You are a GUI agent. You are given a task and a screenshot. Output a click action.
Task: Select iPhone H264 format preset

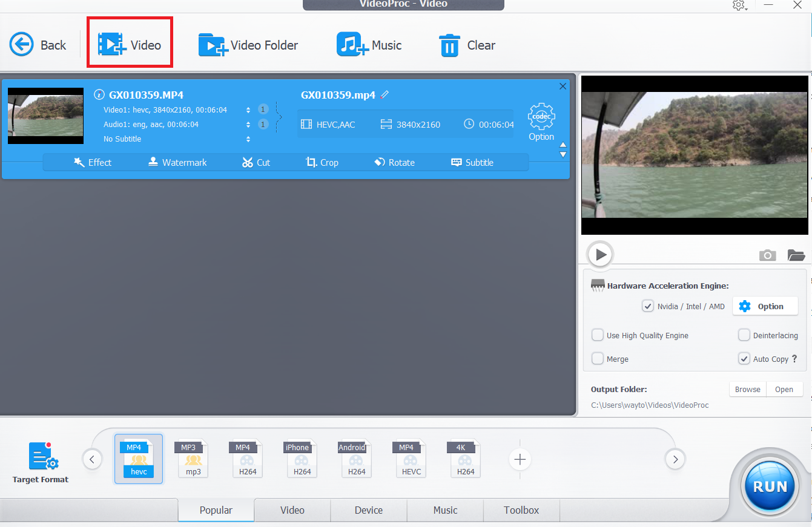(x=302, y=459)
